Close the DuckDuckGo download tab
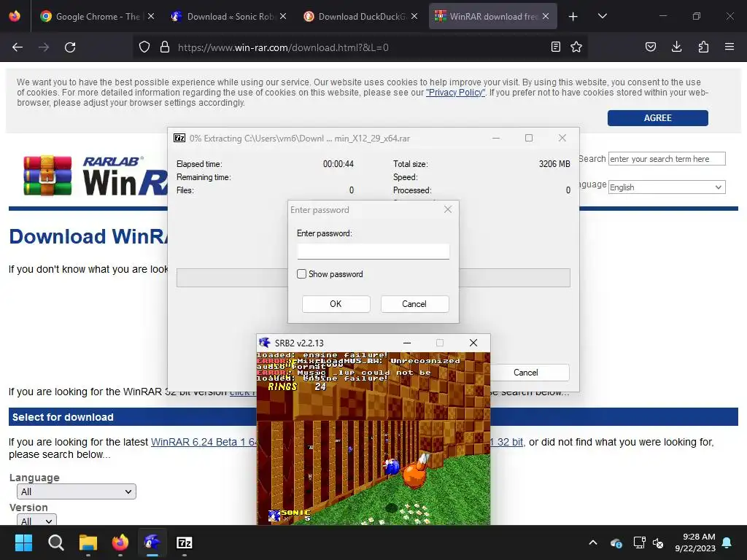 pos(414,16)
